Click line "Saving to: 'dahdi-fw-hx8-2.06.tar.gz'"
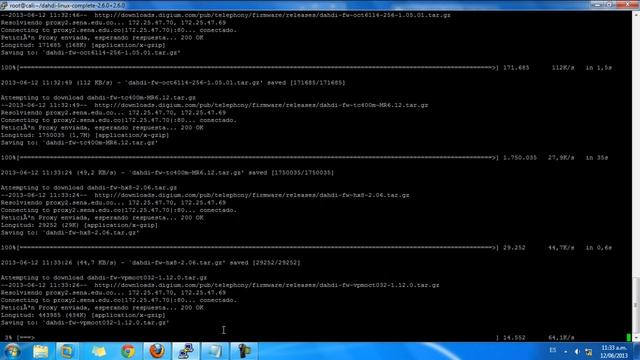Image resolution: width=640 pixels, height=360 pixels. click(70, 233)
